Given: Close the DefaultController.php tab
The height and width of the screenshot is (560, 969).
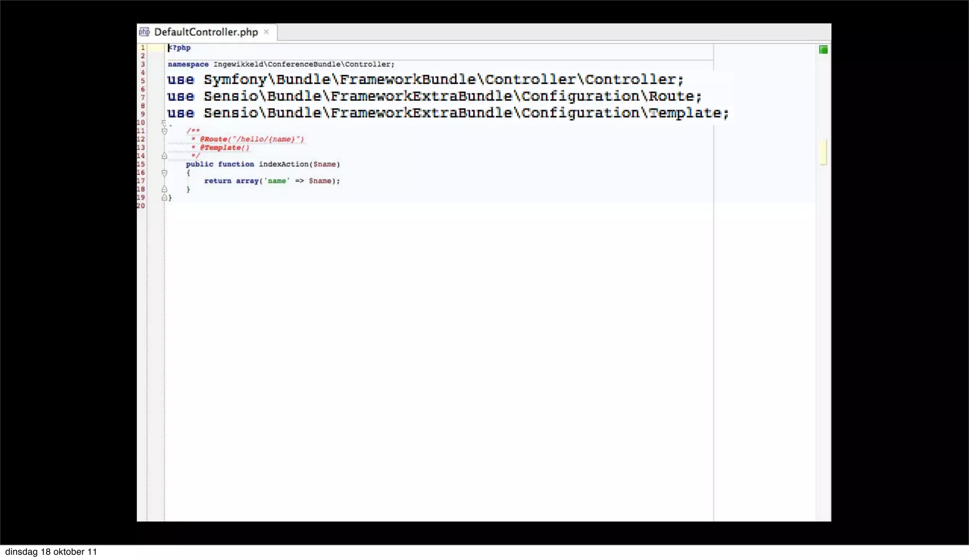Looking at the screenshot, I should tap(266, 32).
